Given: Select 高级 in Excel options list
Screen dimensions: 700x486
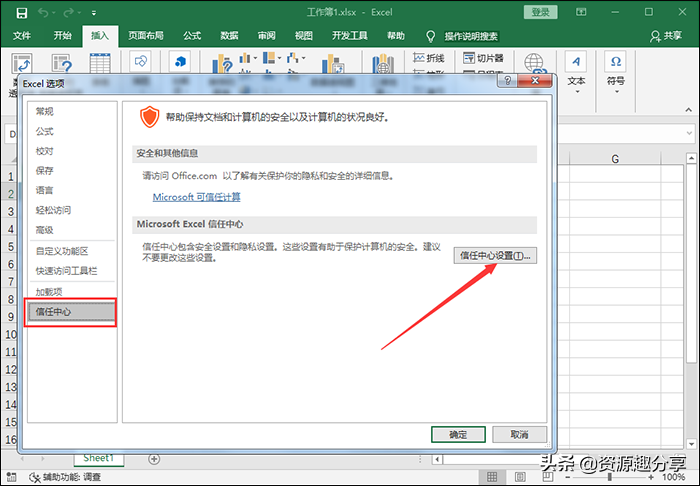Looking at the screenshot, I should [45, 230].
